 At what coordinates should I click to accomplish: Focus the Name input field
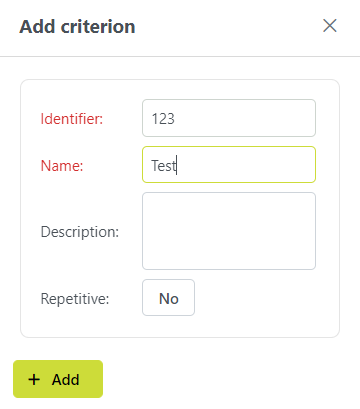[229, 165]
